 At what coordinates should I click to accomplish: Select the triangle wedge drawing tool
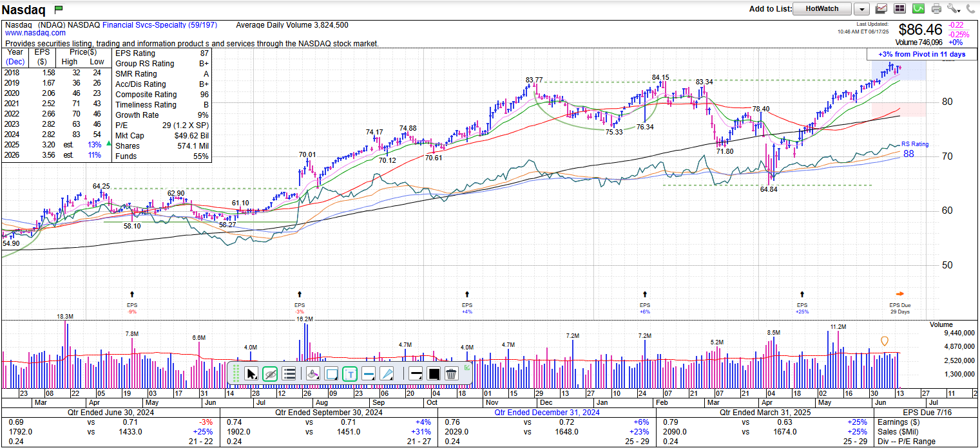(387, 373)
